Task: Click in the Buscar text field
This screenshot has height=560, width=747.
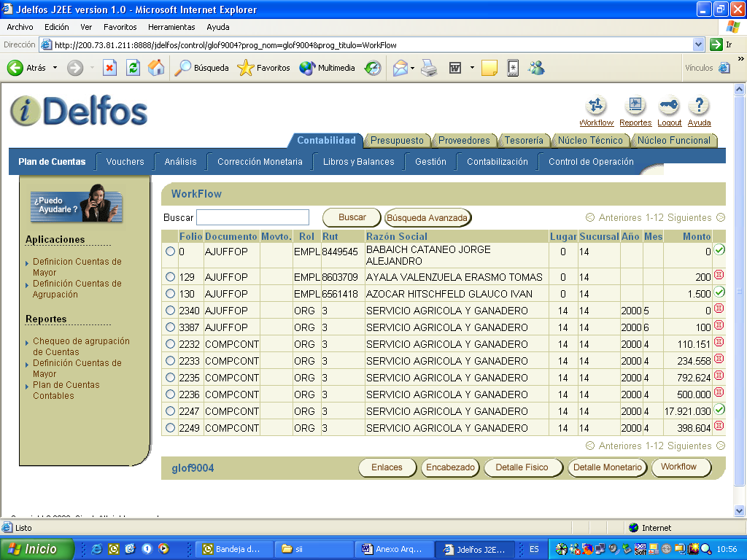Action: (252, 217)
